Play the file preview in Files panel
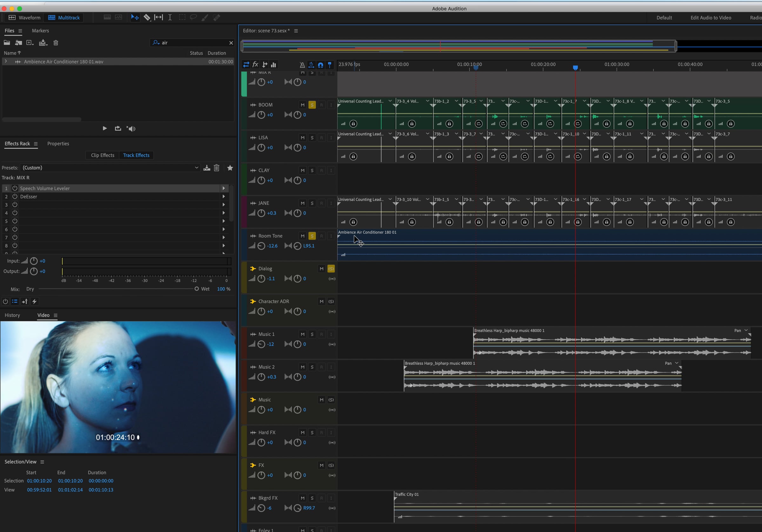Screen dimensions: 762x532 click(104, 129)
